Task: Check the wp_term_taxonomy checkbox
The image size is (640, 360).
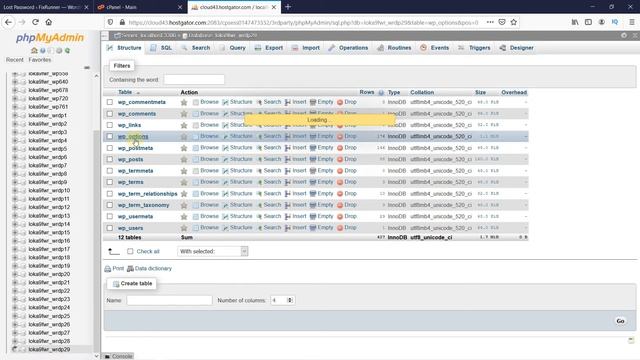Action: pyautogui.click(x=110, y=205)
